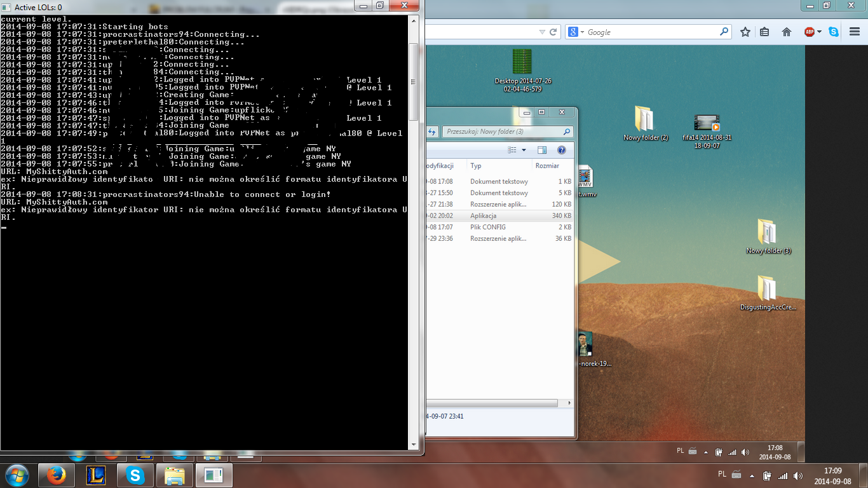Open Skype from the taskbar
868x488 pixels.
coord(135,475)
